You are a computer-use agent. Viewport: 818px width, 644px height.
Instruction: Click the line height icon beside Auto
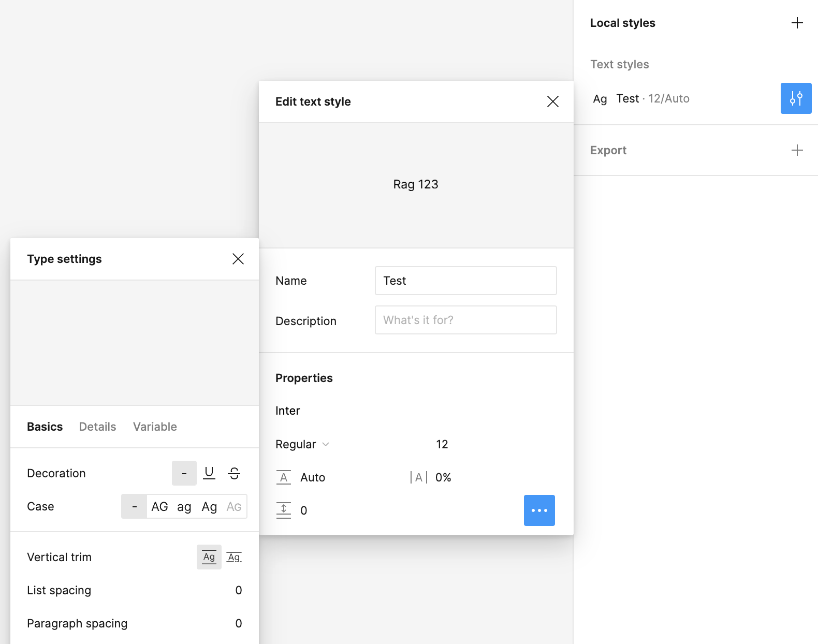(284, 477)
